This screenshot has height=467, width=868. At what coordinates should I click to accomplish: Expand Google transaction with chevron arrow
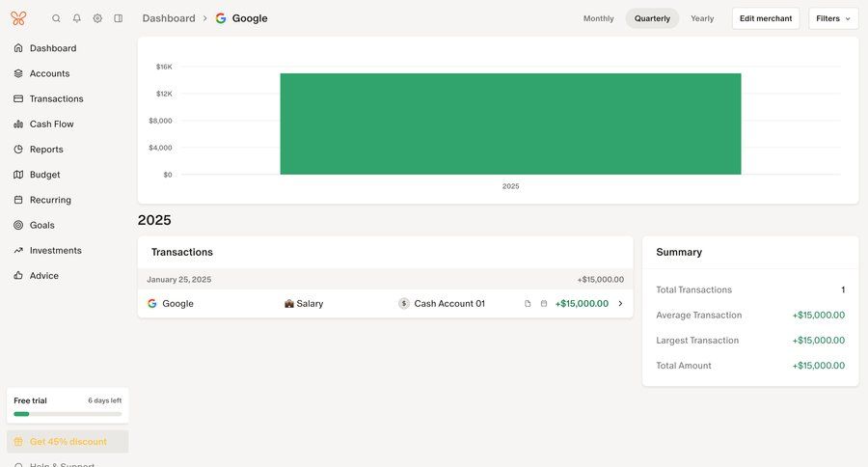620,304
